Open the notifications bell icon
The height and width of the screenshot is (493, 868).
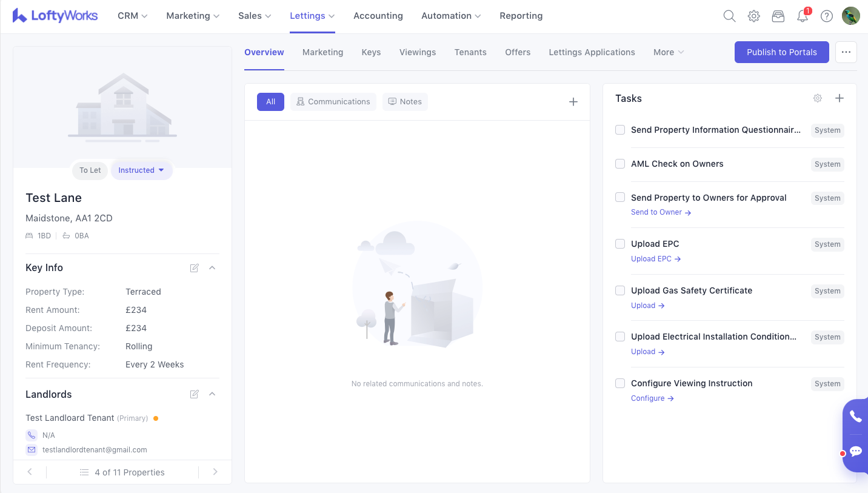(802, 16)
